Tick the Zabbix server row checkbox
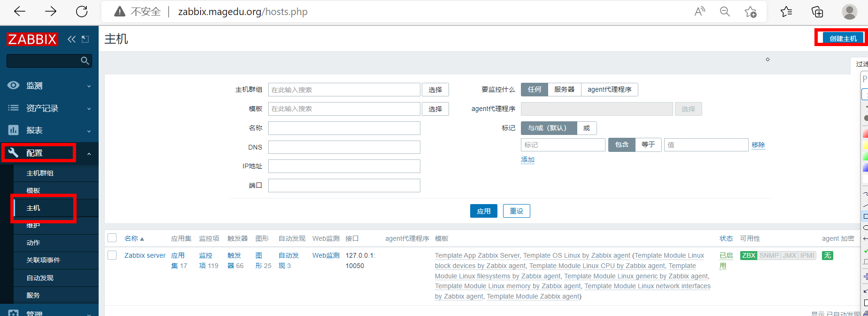Screen dimensions: 868x316 click(x=112, y=255)
